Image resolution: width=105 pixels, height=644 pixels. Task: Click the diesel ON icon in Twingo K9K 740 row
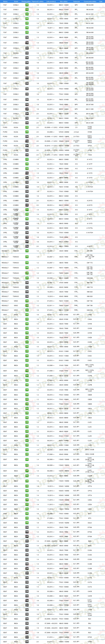27,283
